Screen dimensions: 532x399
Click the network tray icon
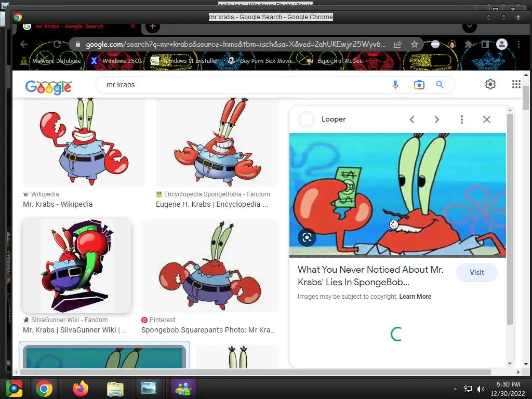click(468, 389)
